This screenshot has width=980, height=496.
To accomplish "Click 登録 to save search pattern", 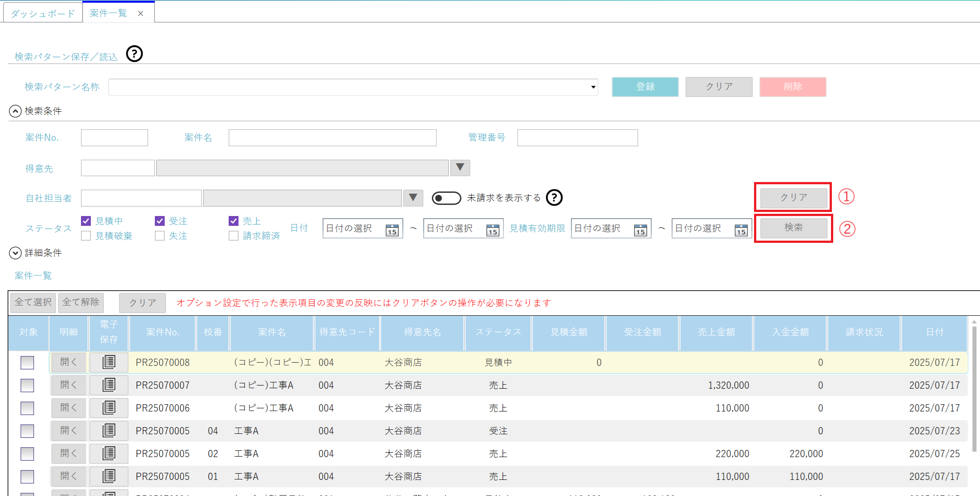I will (645, 87).
